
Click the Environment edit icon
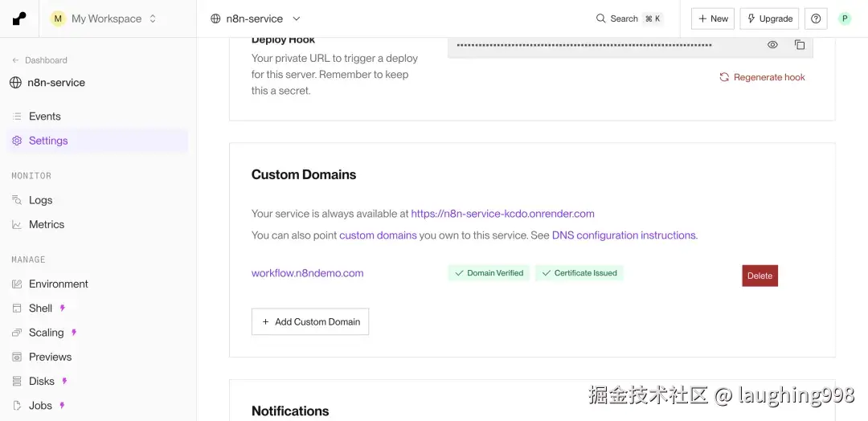pyautogui.click(x=17, y=284)
